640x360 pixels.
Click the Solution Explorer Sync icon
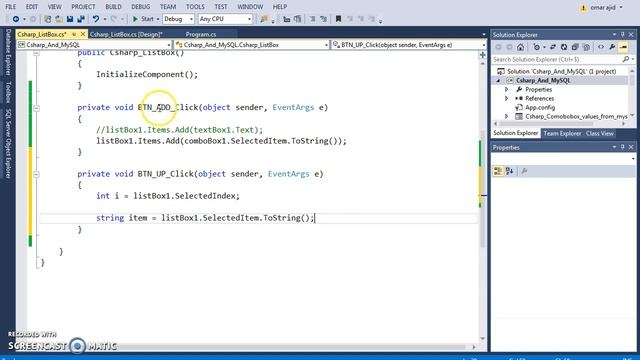click(553, 47)
